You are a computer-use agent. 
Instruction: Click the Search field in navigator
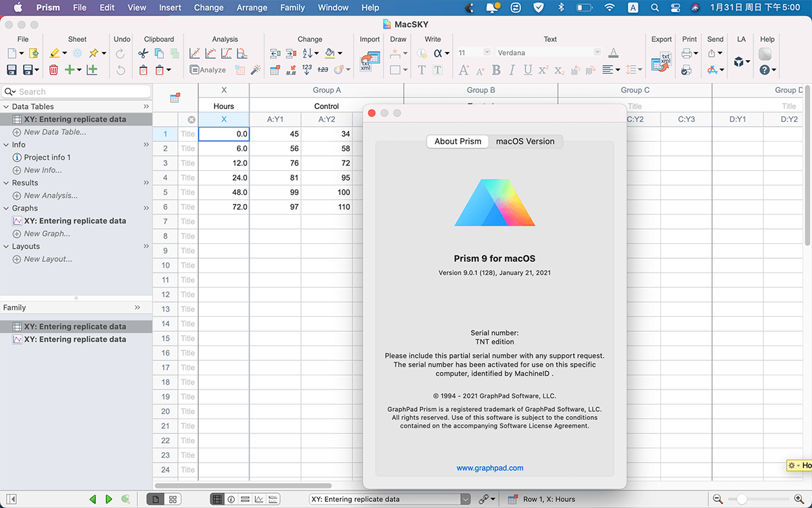(76, 91)
